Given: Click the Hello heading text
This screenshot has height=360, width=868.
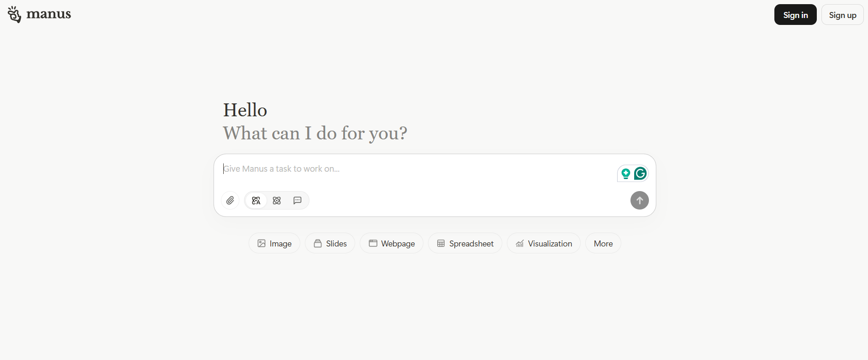Looking at the screenshot, I should tap(245, 110).
